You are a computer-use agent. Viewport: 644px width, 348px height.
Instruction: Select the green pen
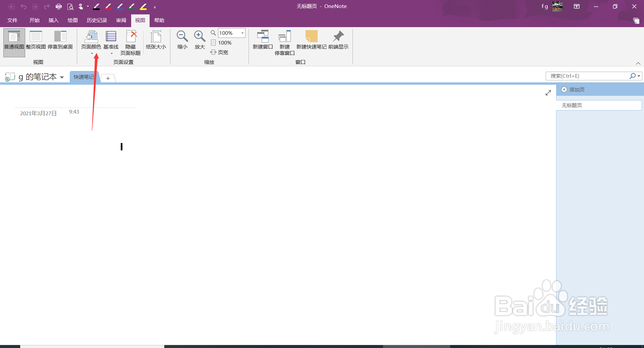pyautogui.click(x=131, y=6)
